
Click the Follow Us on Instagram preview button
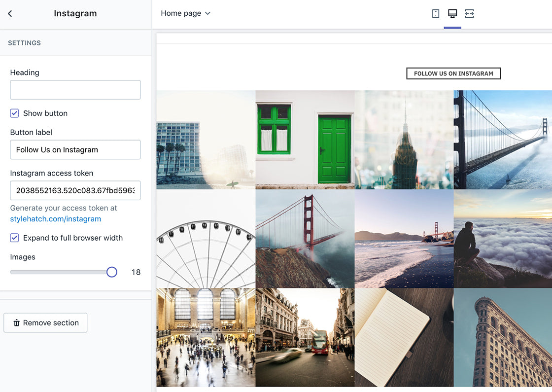[453, 73]
